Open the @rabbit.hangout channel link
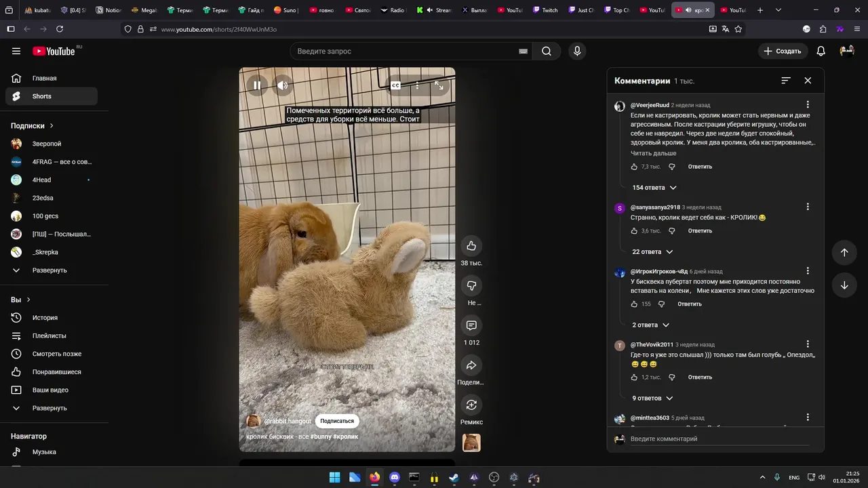Viewport: 868px width, 488px height. pos(288,422)
